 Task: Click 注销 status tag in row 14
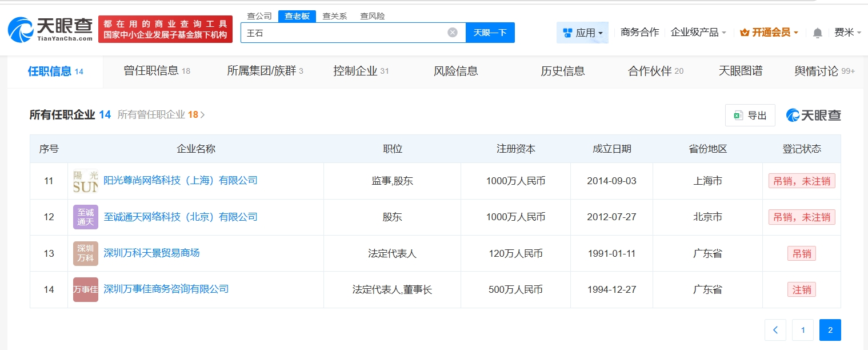coord(802,289)
